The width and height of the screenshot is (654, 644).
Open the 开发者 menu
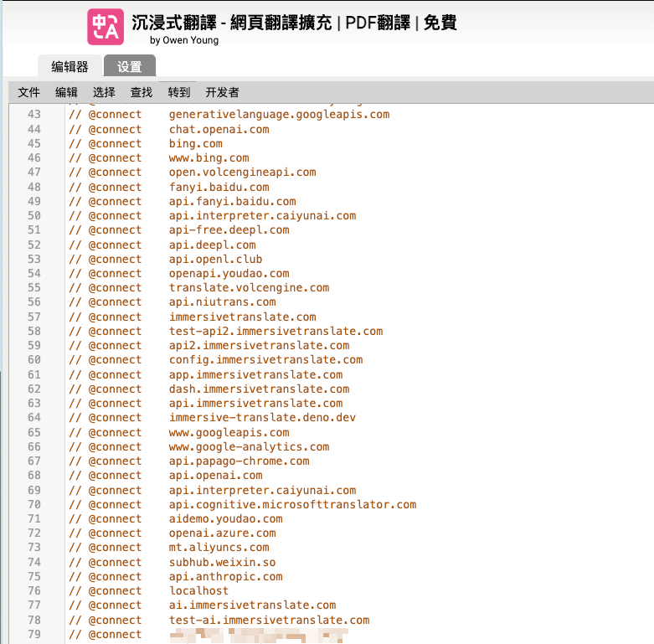(x=222, y=92)
